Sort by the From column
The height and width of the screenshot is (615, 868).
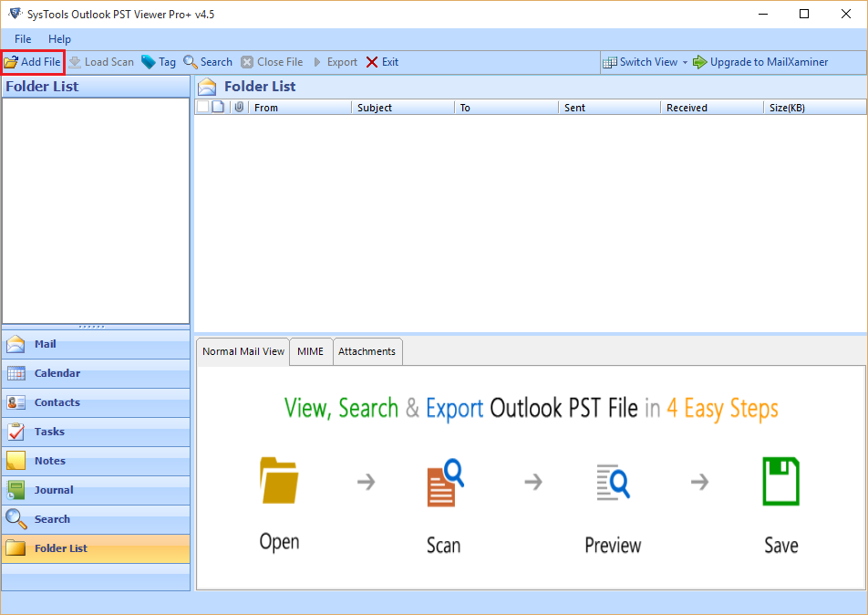point(300,108)
